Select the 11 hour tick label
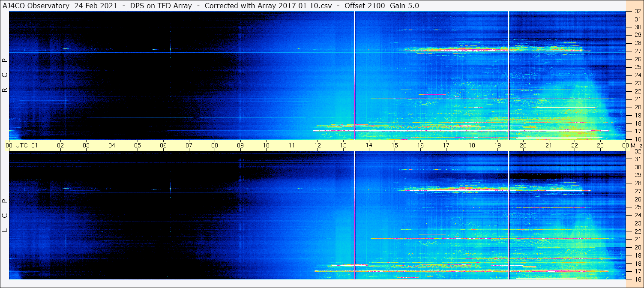Screen dimensions: 644x288 tap(292, 145)
